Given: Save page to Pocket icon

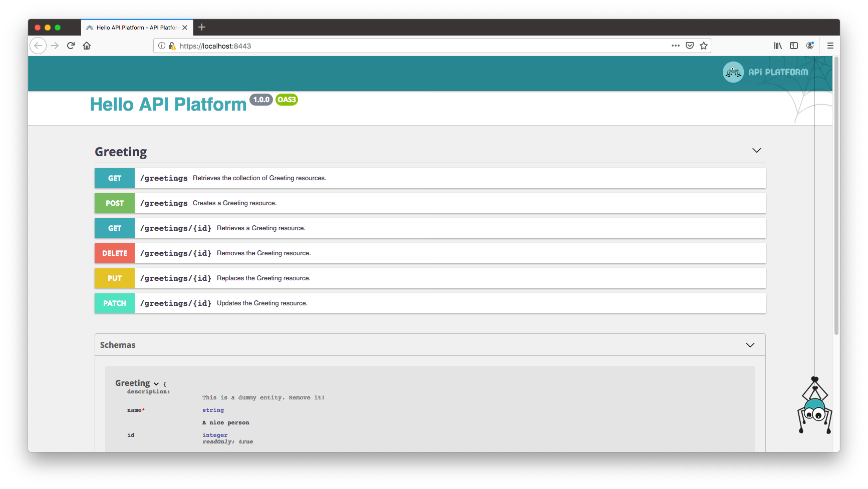Looking at the screenshot, I should [x=690, y=46].
